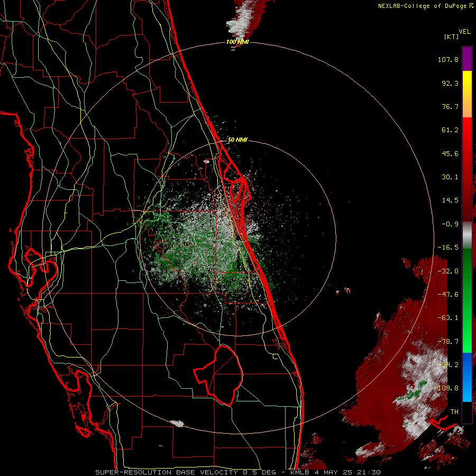Pick the blue segment of the color bar
Screen dimensions: 476x476
467,377
